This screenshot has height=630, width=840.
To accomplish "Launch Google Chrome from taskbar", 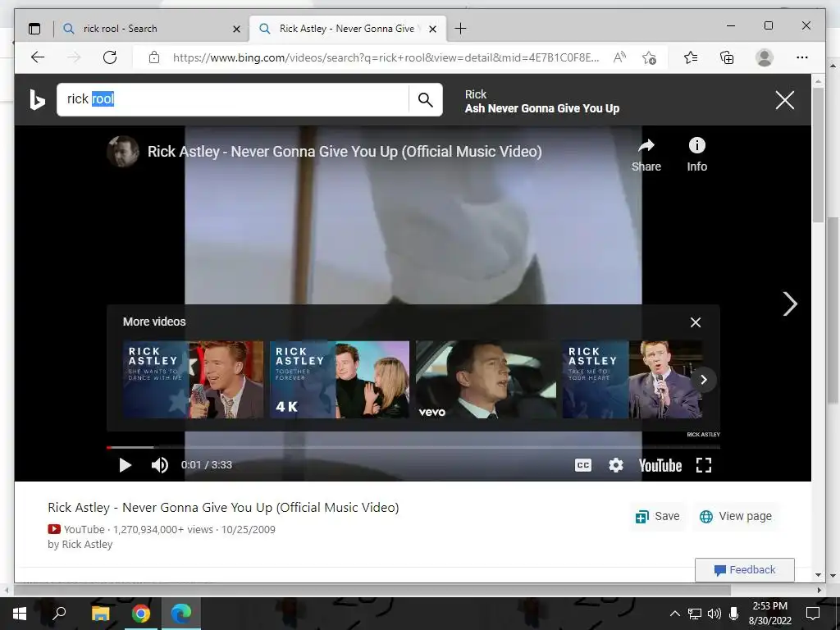I will [x=141, y=614].
